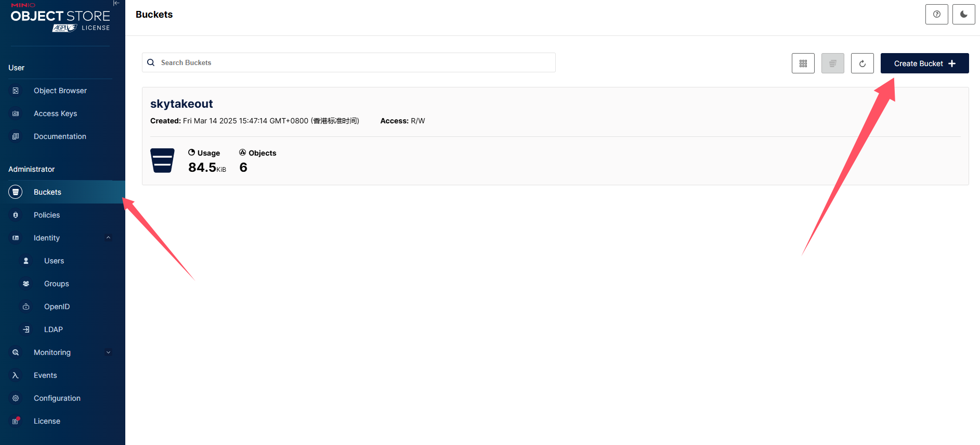Click the Access: R/W text
Viewport: 980px width, 445px height.
click(402, 121)
